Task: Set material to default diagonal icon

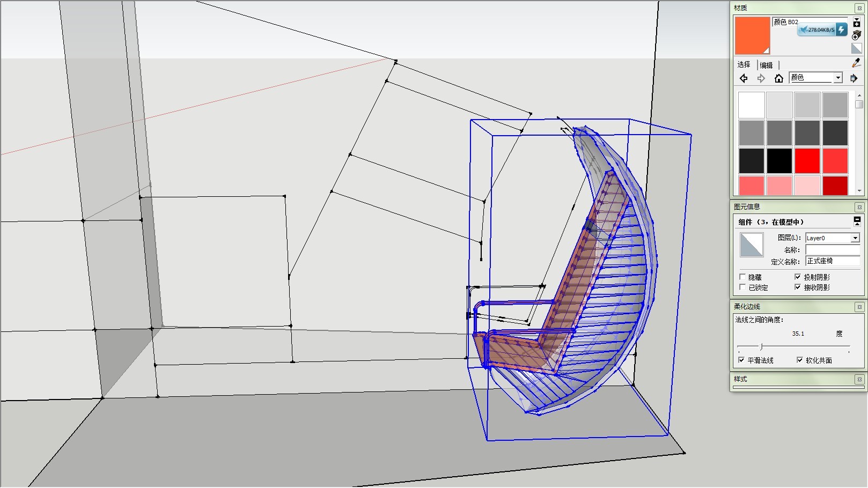Action: point(857,48)
